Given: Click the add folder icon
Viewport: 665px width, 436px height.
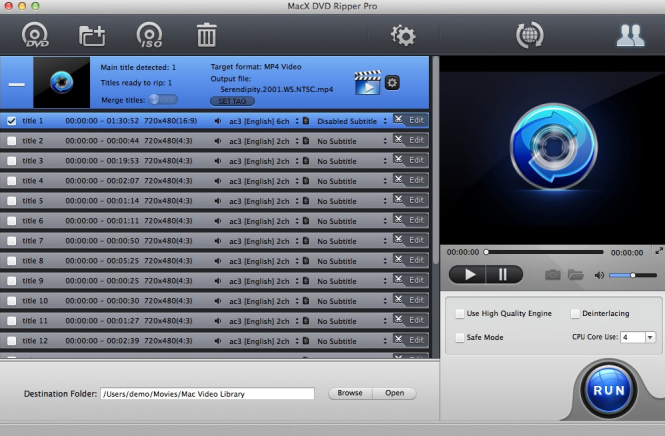Looking at the screenshot, I should coord(93,35).
